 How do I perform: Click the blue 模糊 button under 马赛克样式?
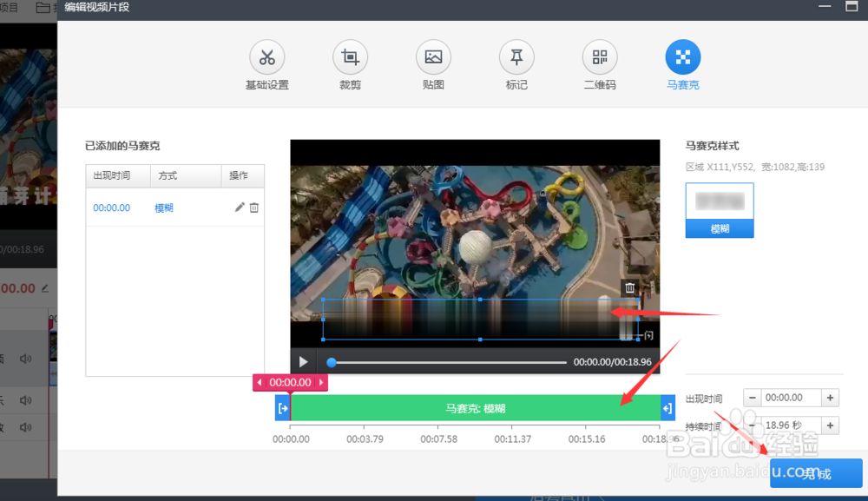[720, 228]
